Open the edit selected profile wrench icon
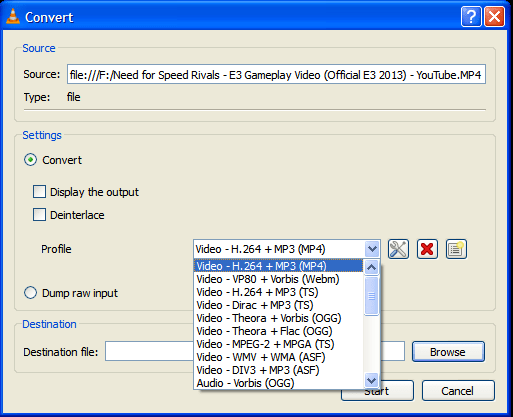The height and width of the screenshot is (417, 513). (398, 249)
